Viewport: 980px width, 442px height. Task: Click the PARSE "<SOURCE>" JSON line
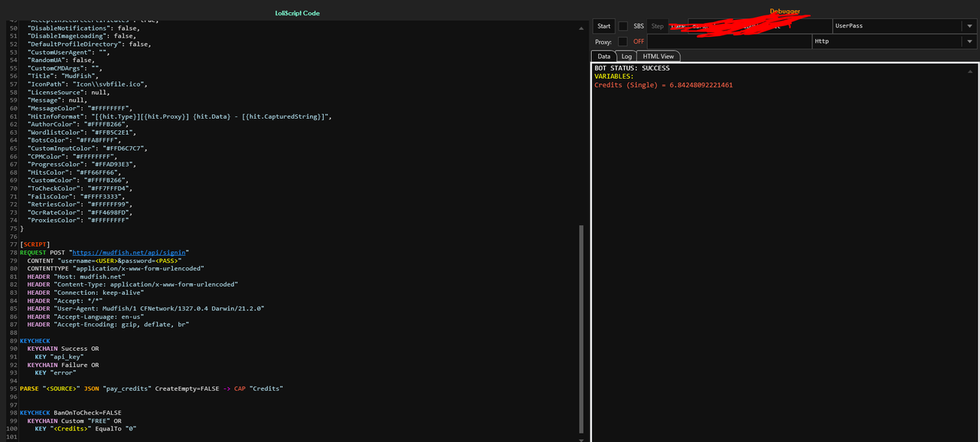[x=152, y=389]
